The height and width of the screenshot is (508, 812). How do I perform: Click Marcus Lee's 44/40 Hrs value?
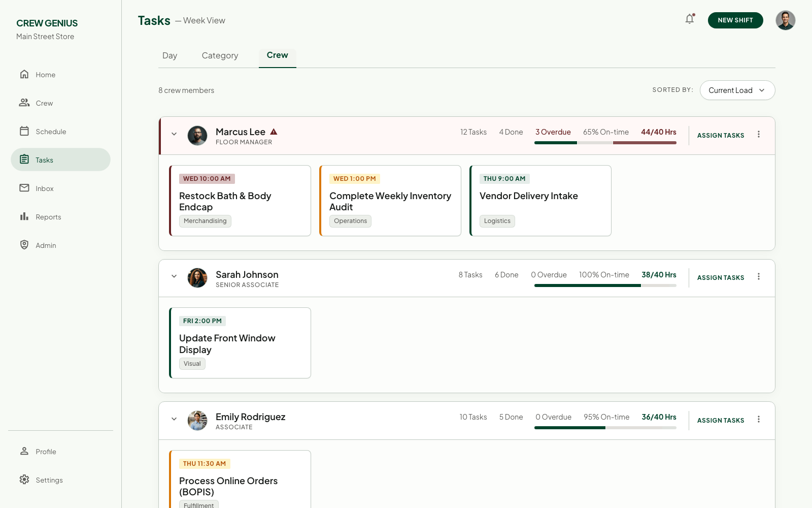pyautogui.click(x=659, y=132)
